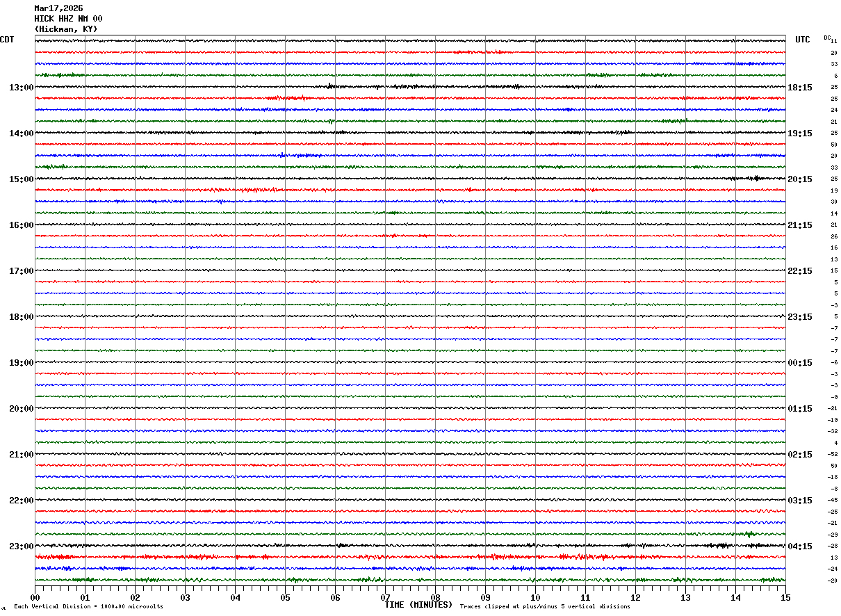The image size is (841, 616).
Task: Click minute tick label 05 on time axis
Action: (x=285, y=598)
